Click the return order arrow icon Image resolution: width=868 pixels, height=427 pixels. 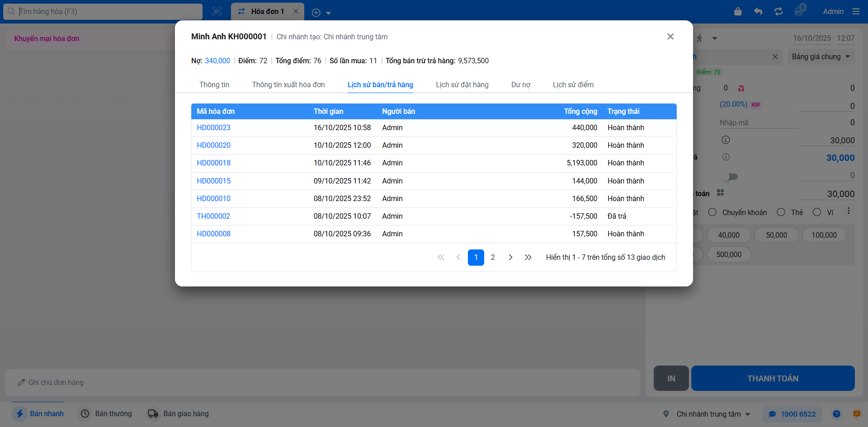coord(758,12)
